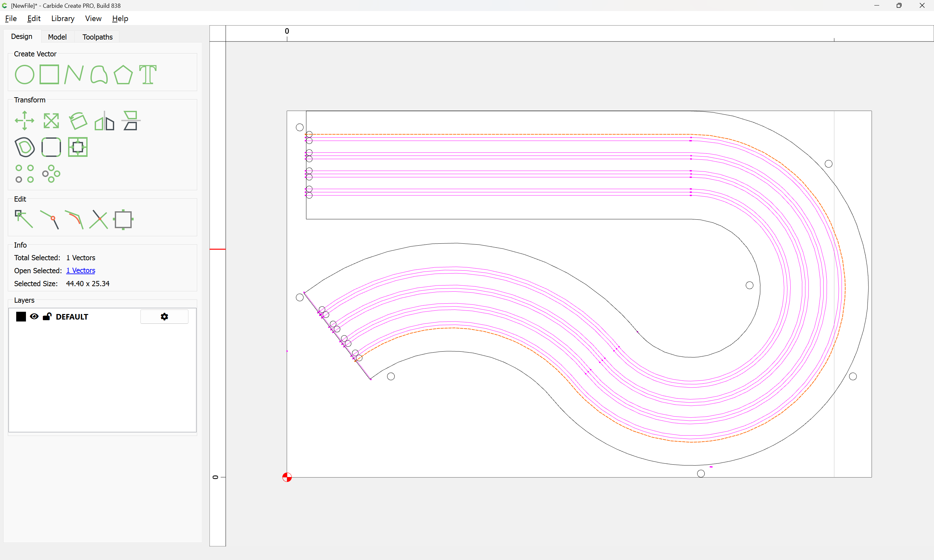The image size is (934, 560).
Task: Click the Create Polygon tool
Action: click(x=123, y=74)
